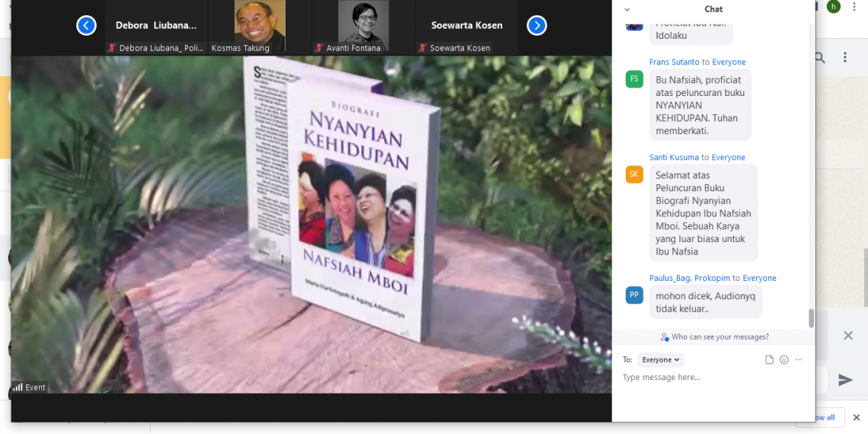
Task: Open three-dot menu beside background search icon
Action: 845,58
